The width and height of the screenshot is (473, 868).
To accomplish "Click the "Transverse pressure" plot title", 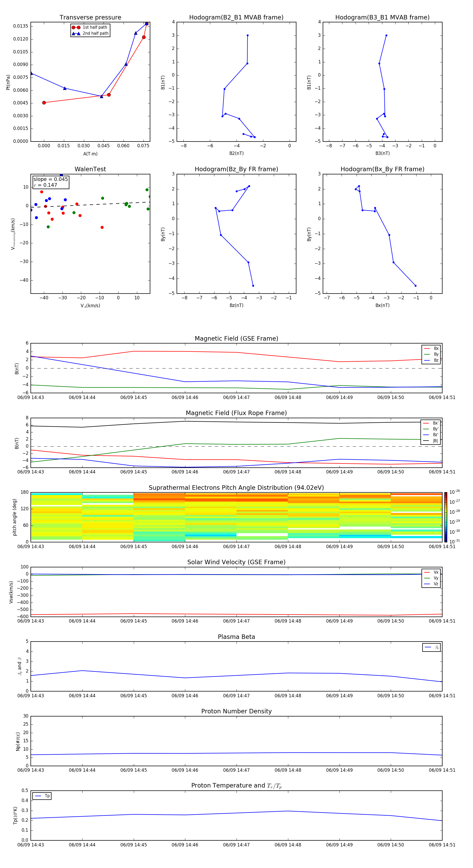I will coord(90,17).
